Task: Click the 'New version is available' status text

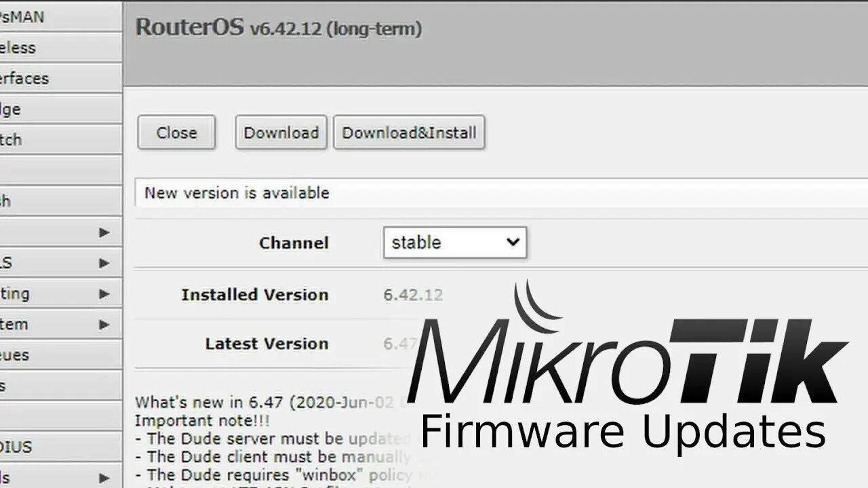Action: coord(237,192)
